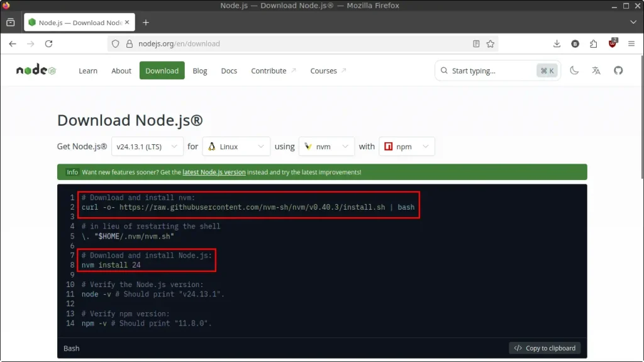The height and width of the screenshot is (362, 644).
Task: Open the Firefox hamburger menu
Action: pyautogui.click(x=631, y=43)
